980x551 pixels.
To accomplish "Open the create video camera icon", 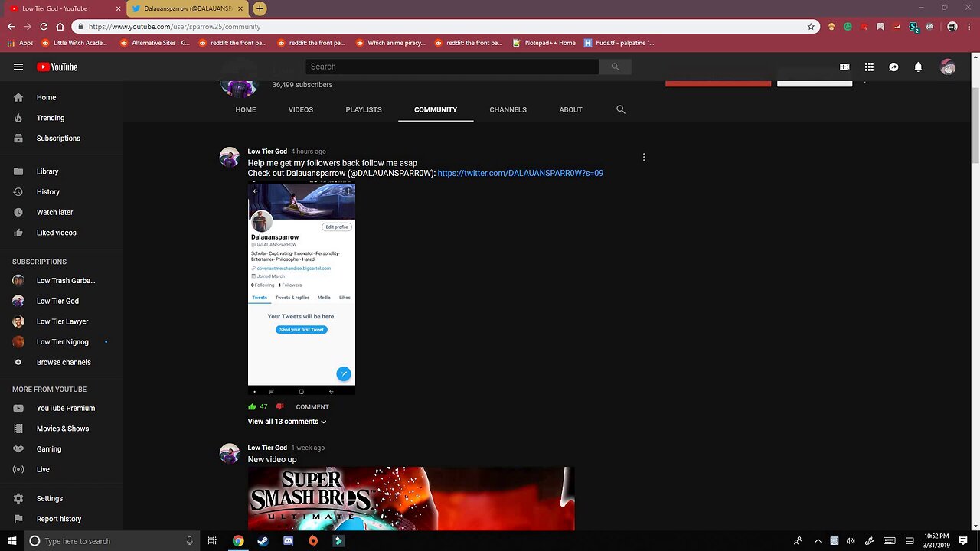I will point(844,67).
